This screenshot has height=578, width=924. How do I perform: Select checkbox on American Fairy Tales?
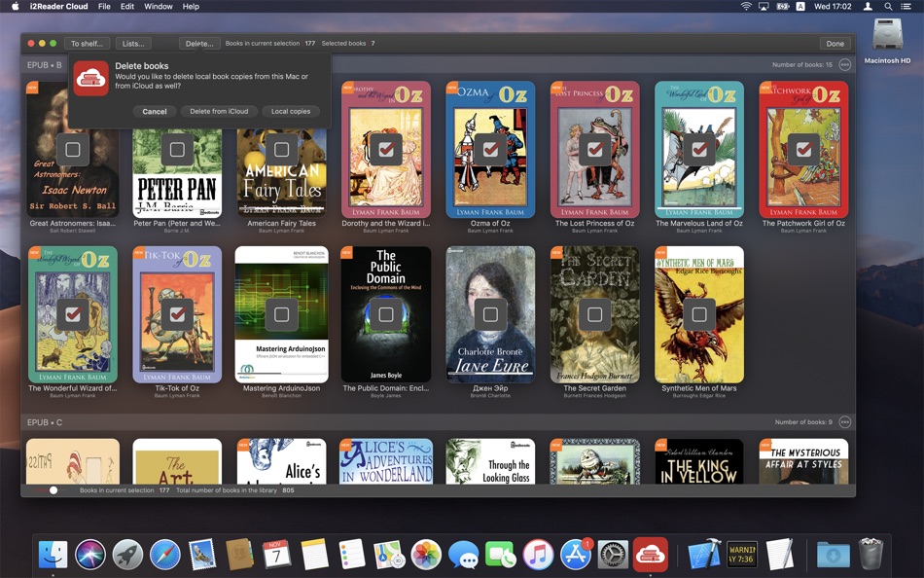coord(281,149)
